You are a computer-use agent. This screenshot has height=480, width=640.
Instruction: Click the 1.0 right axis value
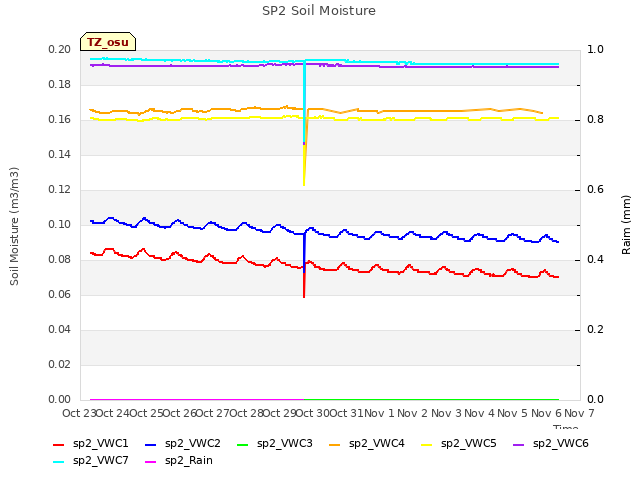[595, 50]
